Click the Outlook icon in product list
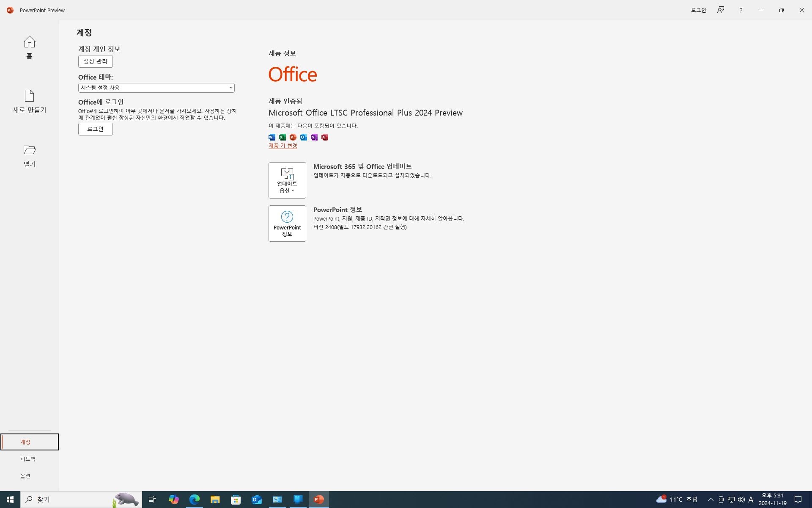 tap(304, 137)
